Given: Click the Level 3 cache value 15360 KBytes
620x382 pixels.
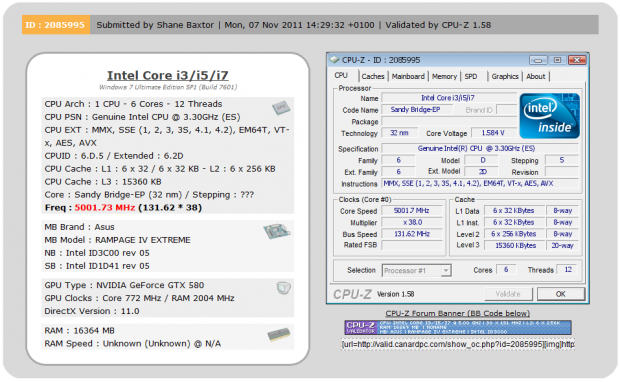Looking at the screenshot, I should click(x=514, y=245).
